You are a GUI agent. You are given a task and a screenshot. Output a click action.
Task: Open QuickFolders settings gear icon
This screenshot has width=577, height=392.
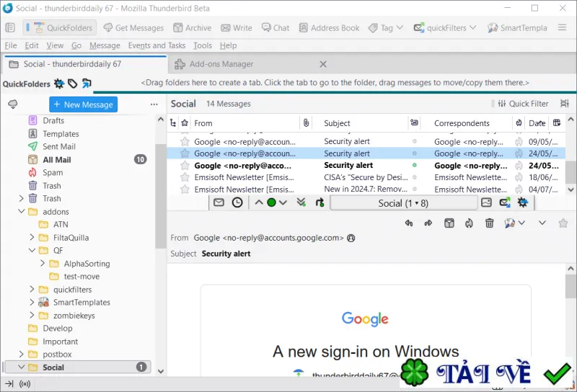(59, 84)
